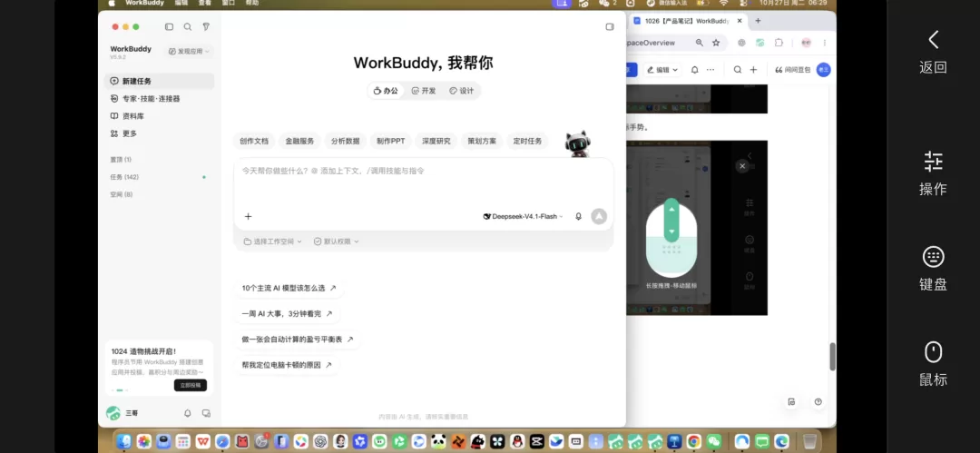The width and height of the screenshot is (980, 453).
Task: Toggle the WorkBuddy sidebar panel icon
Action: coord(169,27)
